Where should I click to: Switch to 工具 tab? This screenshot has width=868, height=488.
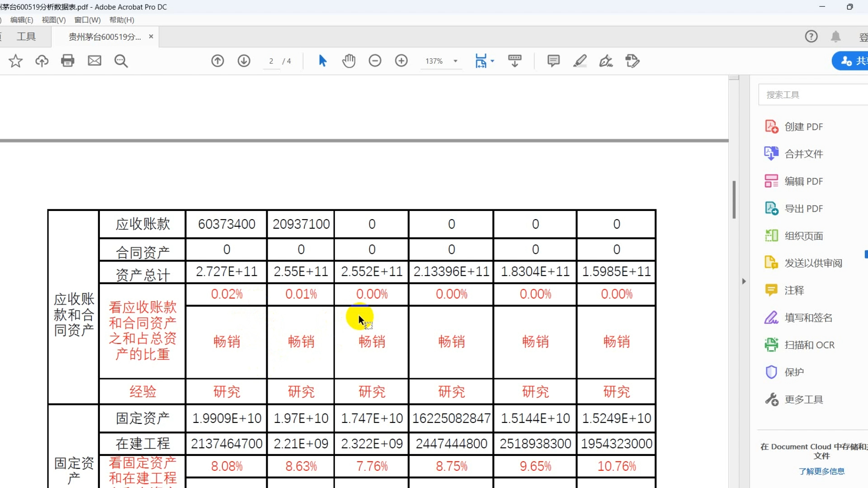tap(26, 37)
